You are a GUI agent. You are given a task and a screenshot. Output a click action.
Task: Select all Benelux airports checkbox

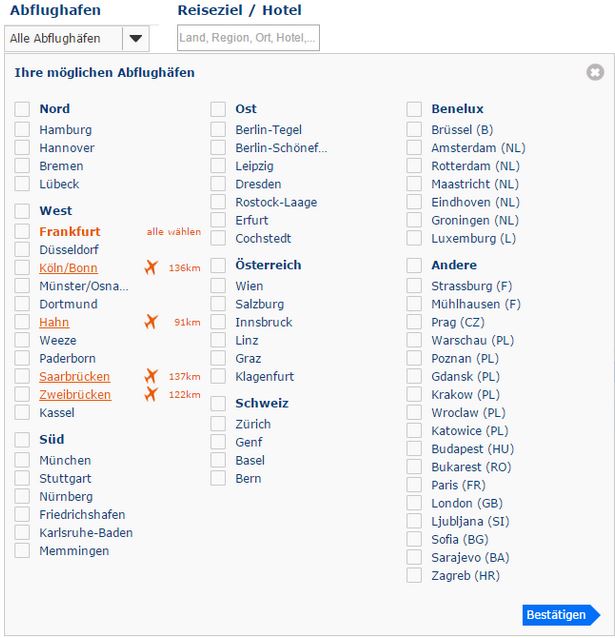414,109
